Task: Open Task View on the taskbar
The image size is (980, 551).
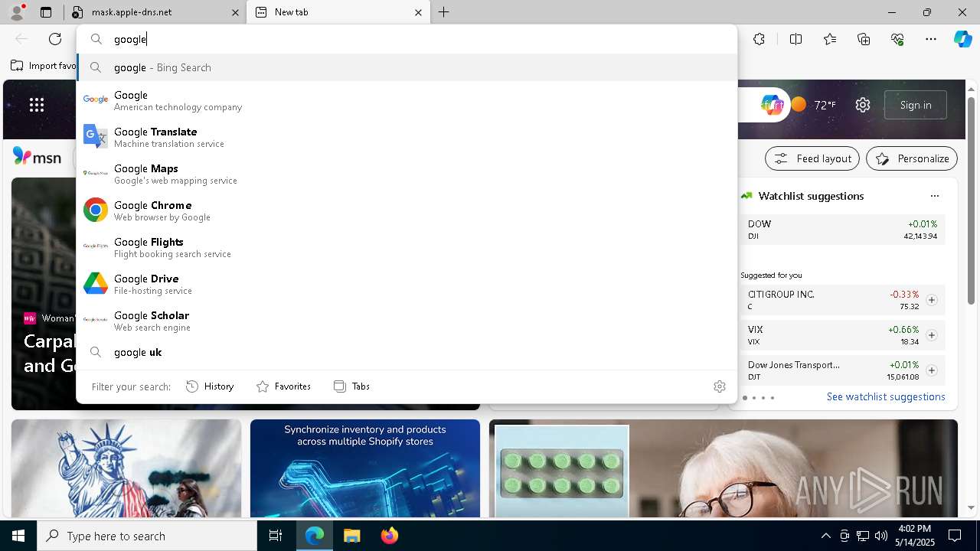Action: click(x=276, y=536)
